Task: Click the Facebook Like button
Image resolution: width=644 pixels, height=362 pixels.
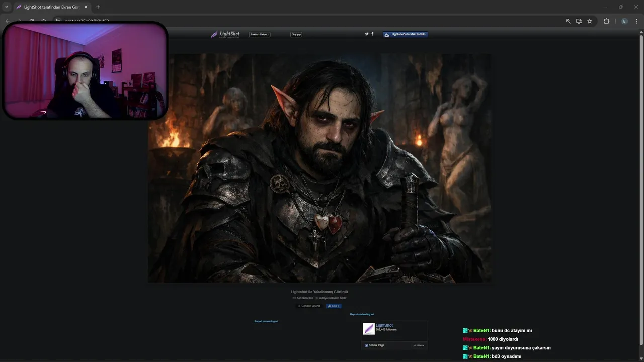Action: pyautogui.click(x=334, y=306)
